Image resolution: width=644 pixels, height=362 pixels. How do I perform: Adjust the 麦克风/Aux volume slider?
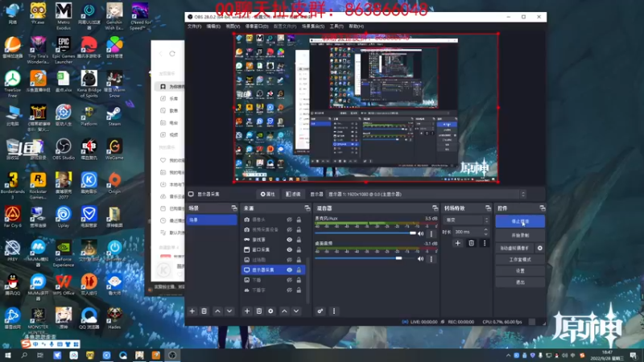[x=365, y=233]
